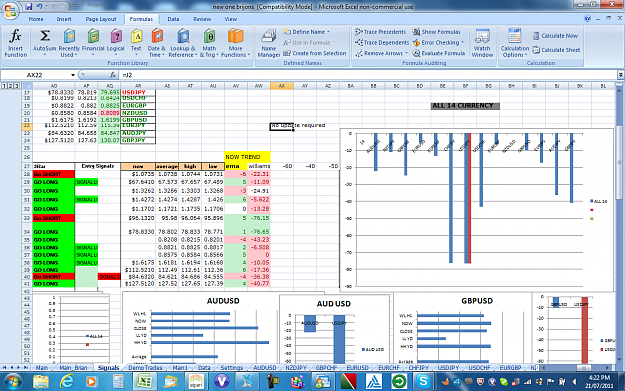625x391 pixels.
Task: Select the NOW TREND yellow cell
Action: click(247, 157)
